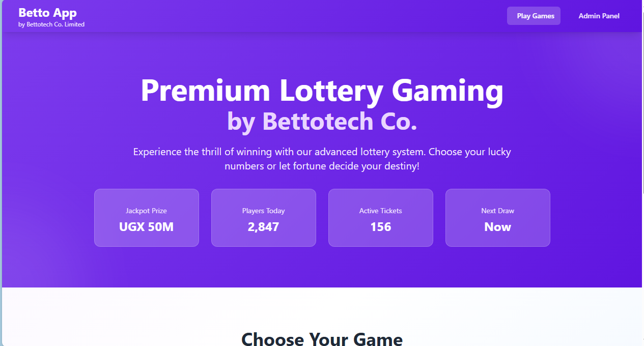Click the Next Draw label
644x346 pixels.
click(497, 211)
